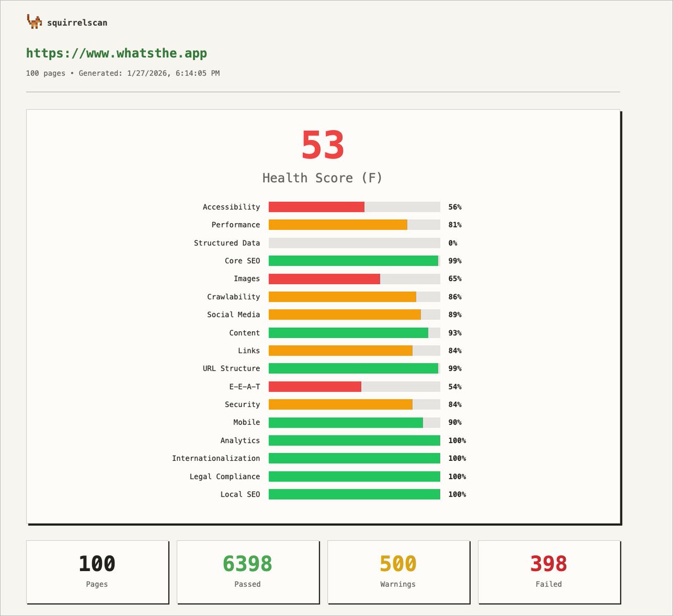Viewport: 673px width, 616px height.
Task: Click the generated date and page count line
Action: 123,73
